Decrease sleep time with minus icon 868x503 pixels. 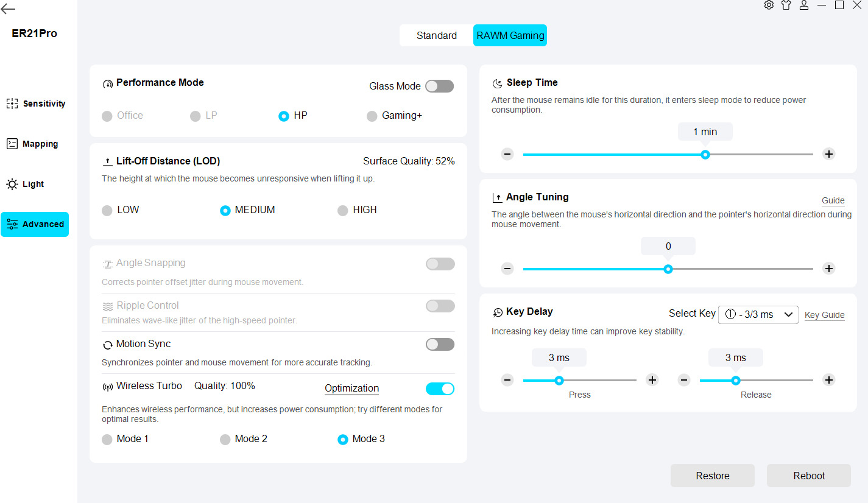tap(507, 154)
